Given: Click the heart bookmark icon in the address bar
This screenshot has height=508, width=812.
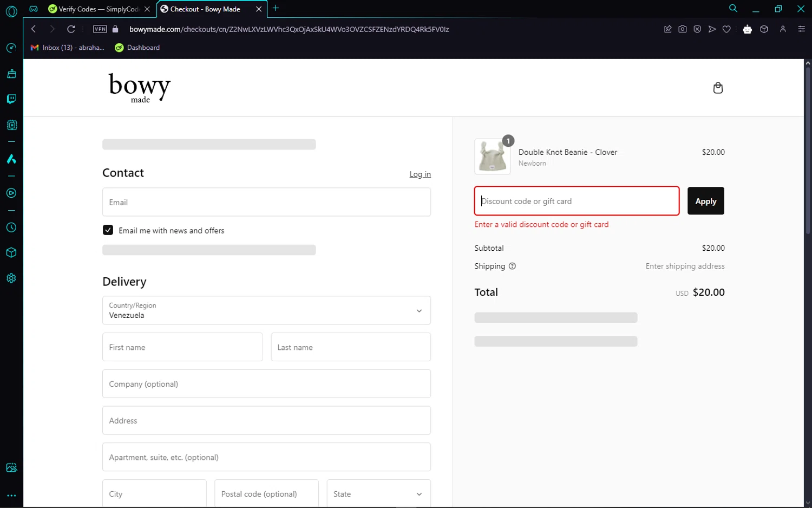Looking at the screenshot, I should [726, 29].
